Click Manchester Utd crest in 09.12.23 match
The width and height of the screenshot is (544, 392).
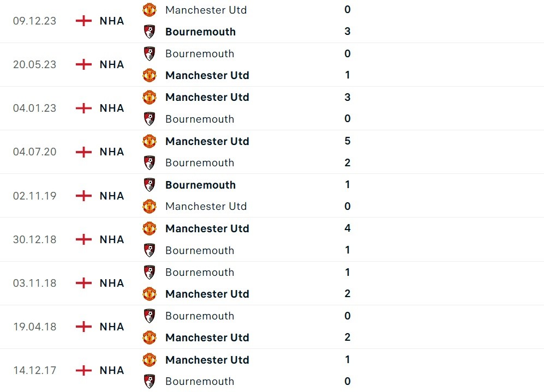(x=149, y=10)
